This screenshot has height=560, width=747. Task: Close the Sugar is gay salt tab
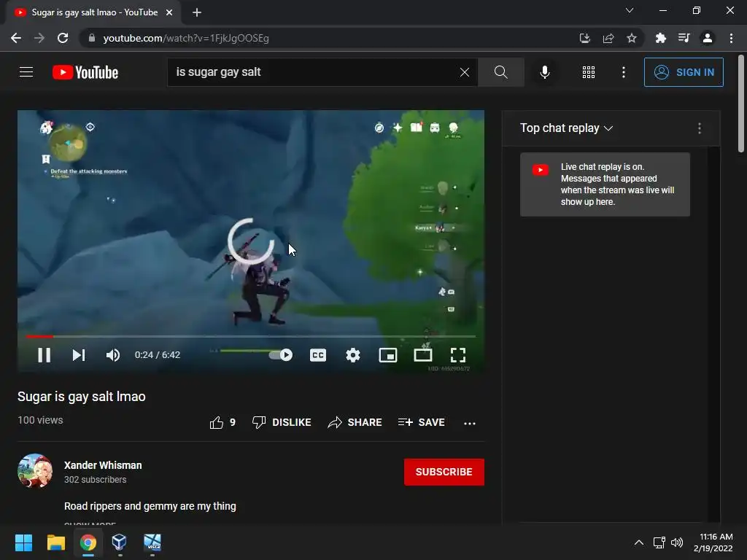coord(169,12)
